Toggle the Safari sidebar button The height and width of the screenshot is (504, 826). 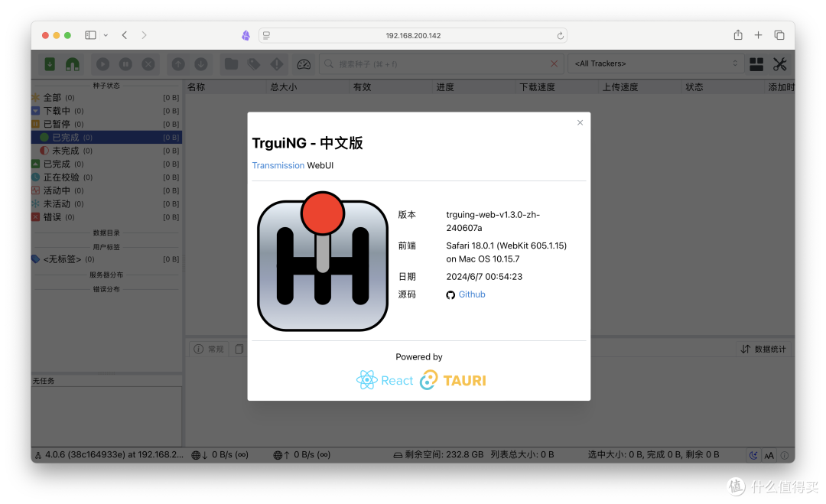(90, 35)
